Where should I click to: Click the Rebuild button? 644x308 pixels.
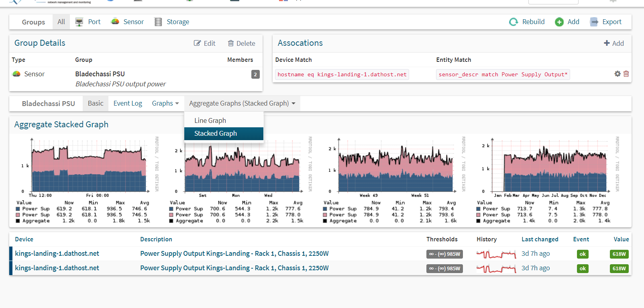tap(527, 22)
